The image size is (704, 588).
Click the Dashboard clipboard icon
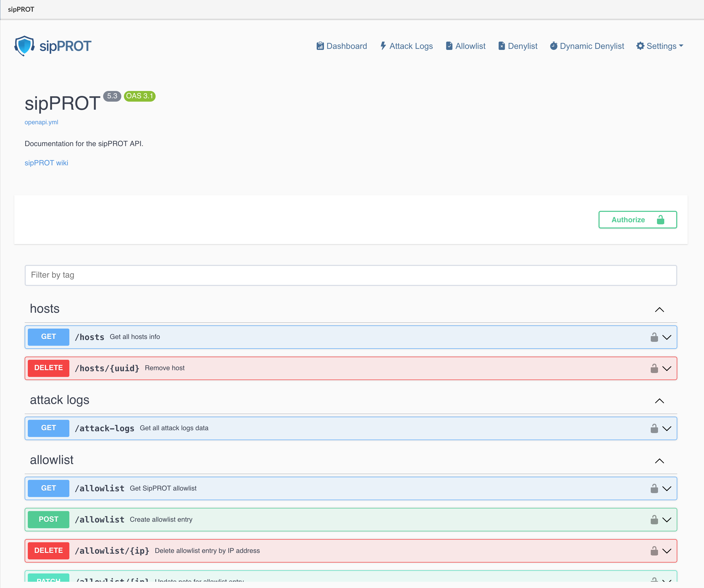(x=320, y=46)
